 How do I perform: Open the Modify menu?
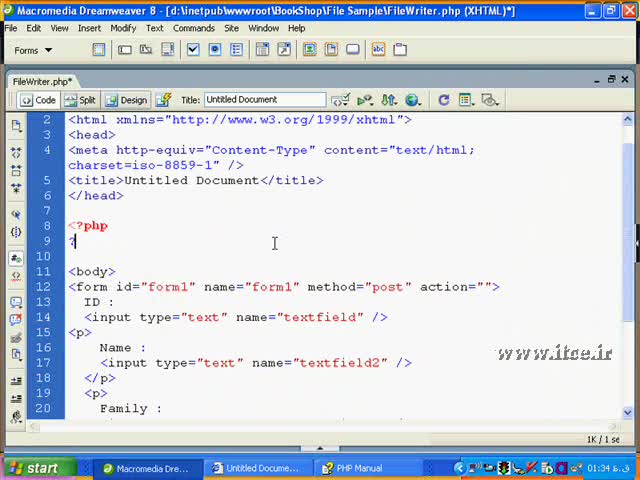(x=123, y=28)
